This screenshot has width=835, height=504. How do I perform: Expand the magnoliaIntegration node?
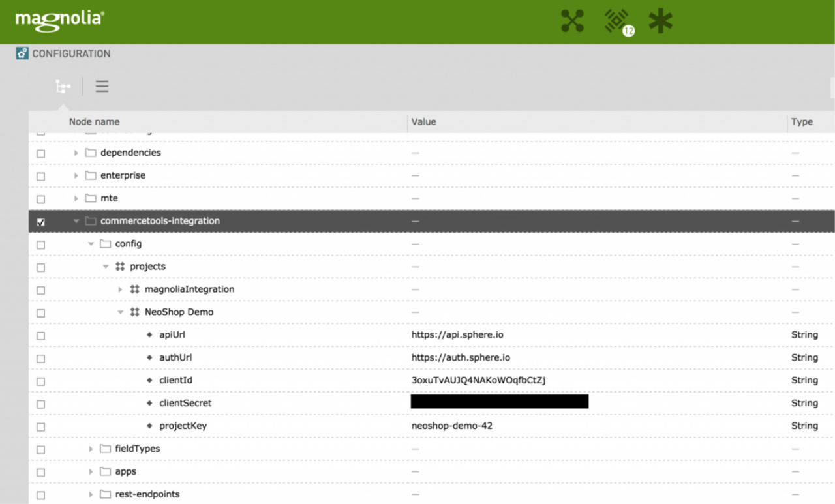point(120,289)
